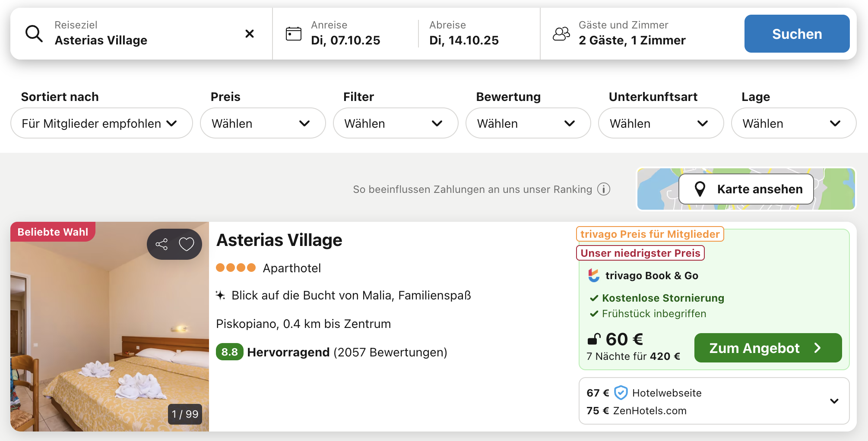
Task: Click the 1 / 99 photo counter
Action: 185,414
